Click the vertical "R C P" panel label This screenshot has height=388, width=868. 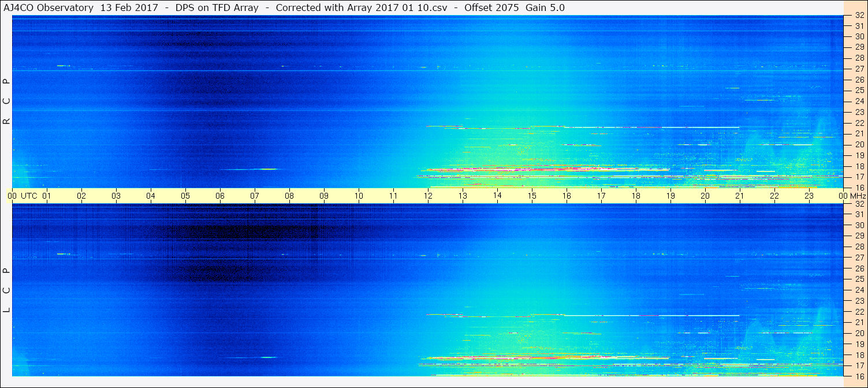[7, 101]
